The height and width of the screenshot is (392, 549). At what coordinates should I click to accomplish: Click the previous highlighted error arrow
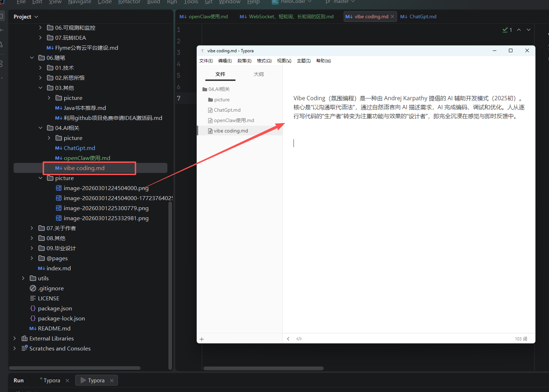[519, 30]
